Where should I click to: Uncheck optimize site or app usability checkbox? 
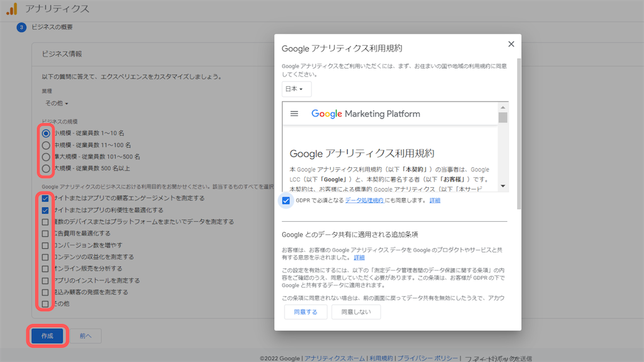45,210
